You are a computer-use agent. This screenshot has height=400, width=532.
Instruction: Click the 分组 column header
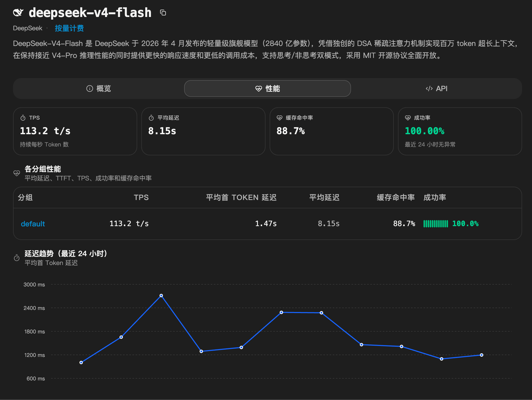pyautogui.click(x=25, y=197)
